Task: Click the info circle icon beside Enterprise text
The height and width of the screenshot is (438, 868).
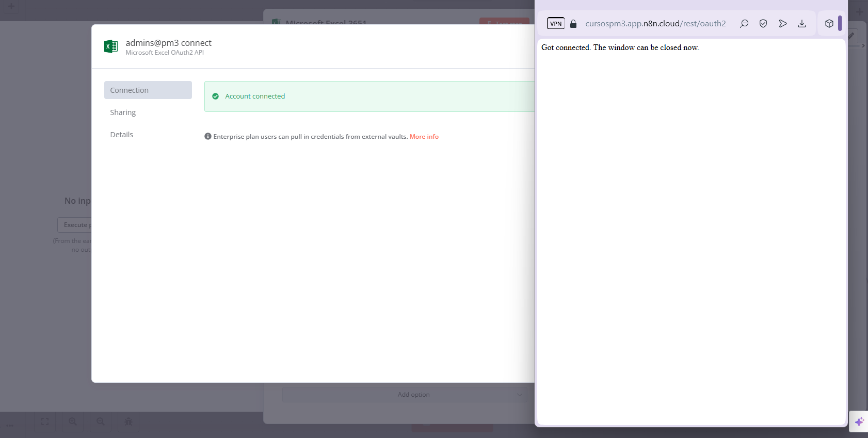Action: pos(208,136)
